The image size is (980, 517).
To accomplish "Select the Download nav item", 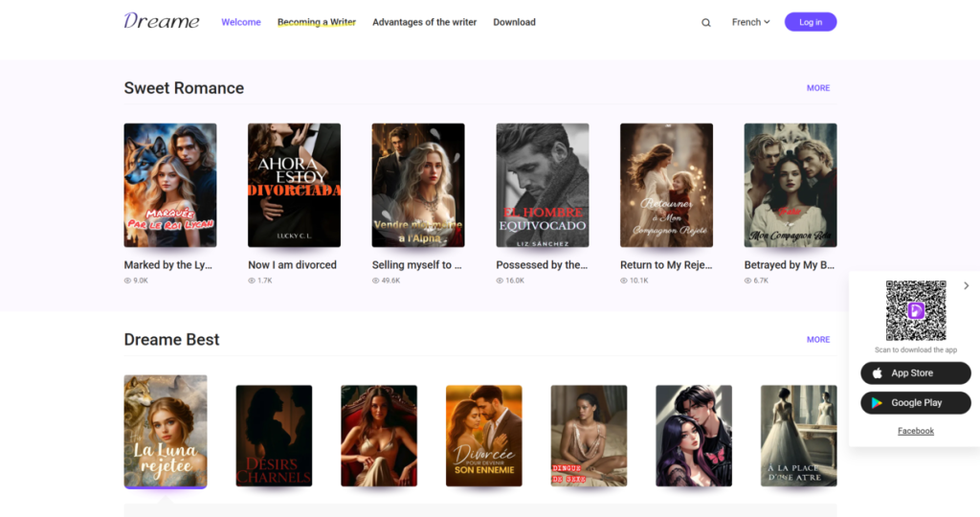I will pos(514,22).
